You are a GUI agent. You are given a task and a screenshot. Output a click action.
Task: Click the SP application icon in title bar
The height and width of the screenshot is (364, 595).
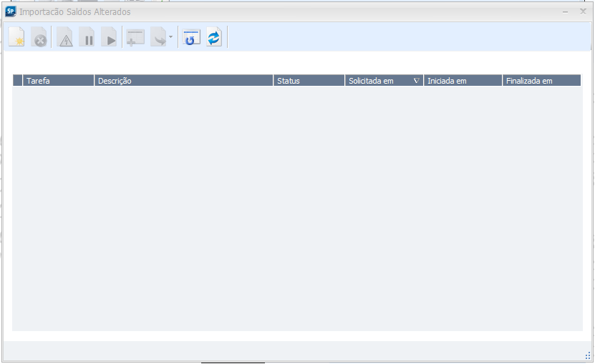11,11
